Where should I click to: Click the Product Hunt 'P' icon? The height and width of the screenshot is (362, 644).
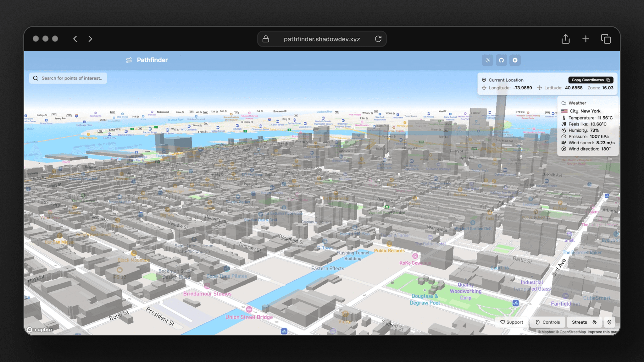click(x=515, y=60)
